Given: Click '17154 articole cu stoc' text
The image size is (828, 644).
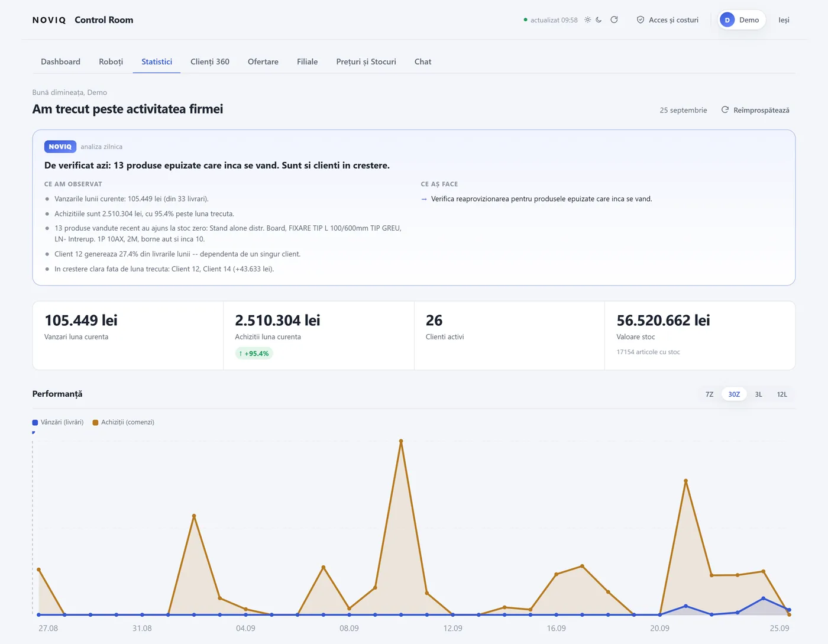Looking at the screenshot, I should pyautogui.click(x=648, y=352).
